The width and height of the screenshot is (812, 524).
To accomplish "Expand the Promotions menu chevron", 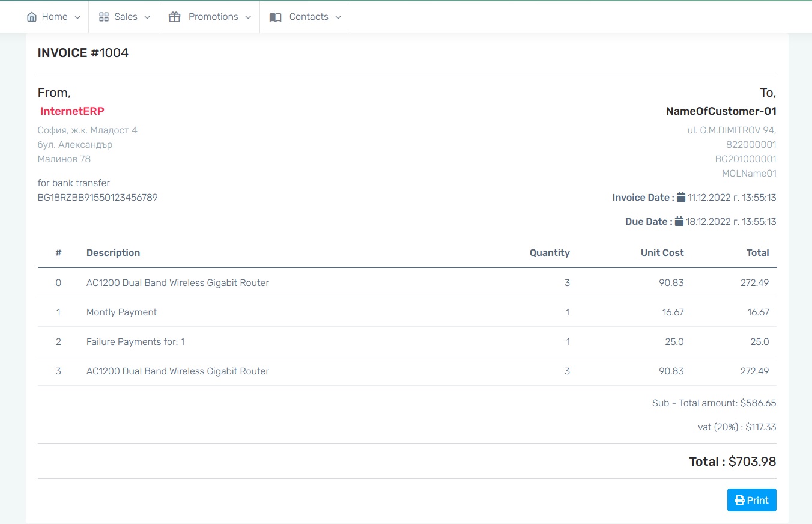I will pyautogui.click(x=248, y=17).
